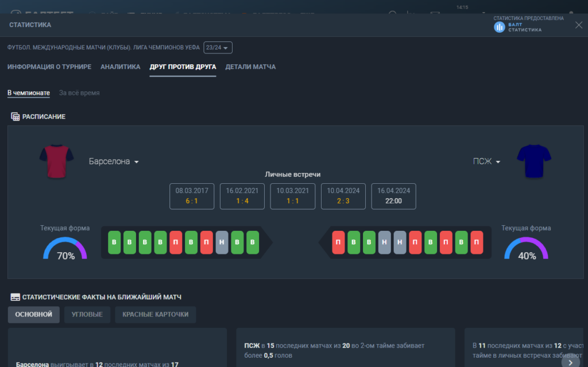Click the ПСЖ second-half goals fact card
The image size is (588, 367).
(x=345, y=347)
